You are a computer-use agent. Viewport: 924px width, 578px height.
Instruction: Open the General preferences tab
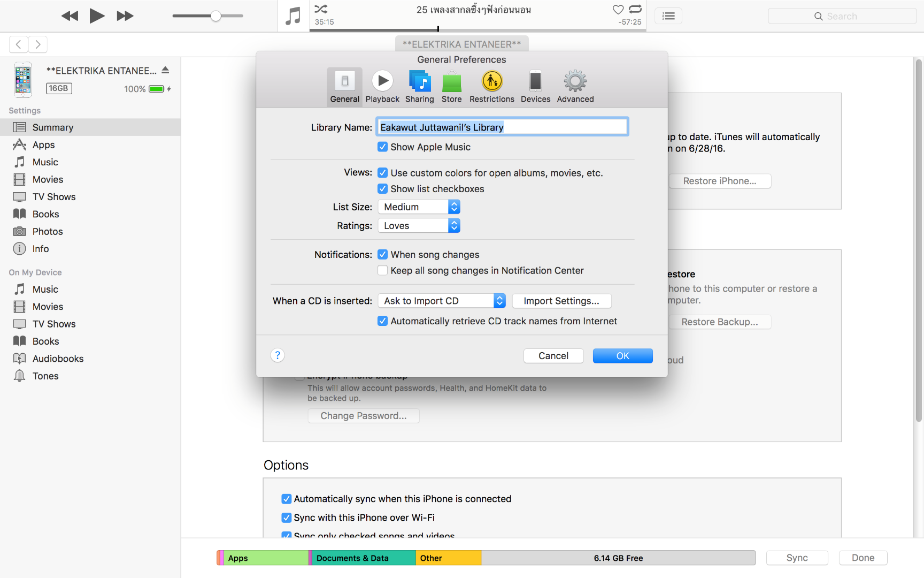coord(345,87)
